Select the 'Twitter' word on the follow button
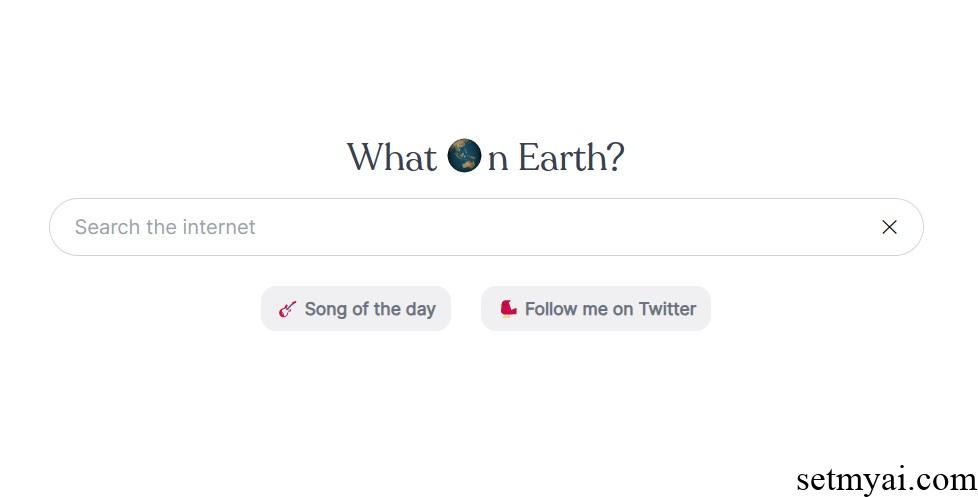The width and height of the screenshot is (978, 497). point(667,309)
